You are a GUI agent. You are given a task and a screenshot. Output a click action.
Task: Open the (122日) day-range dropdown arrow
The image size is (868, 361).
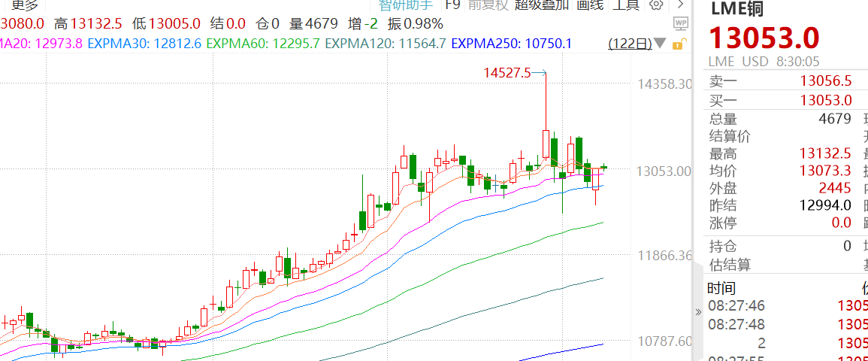[660, 43]
